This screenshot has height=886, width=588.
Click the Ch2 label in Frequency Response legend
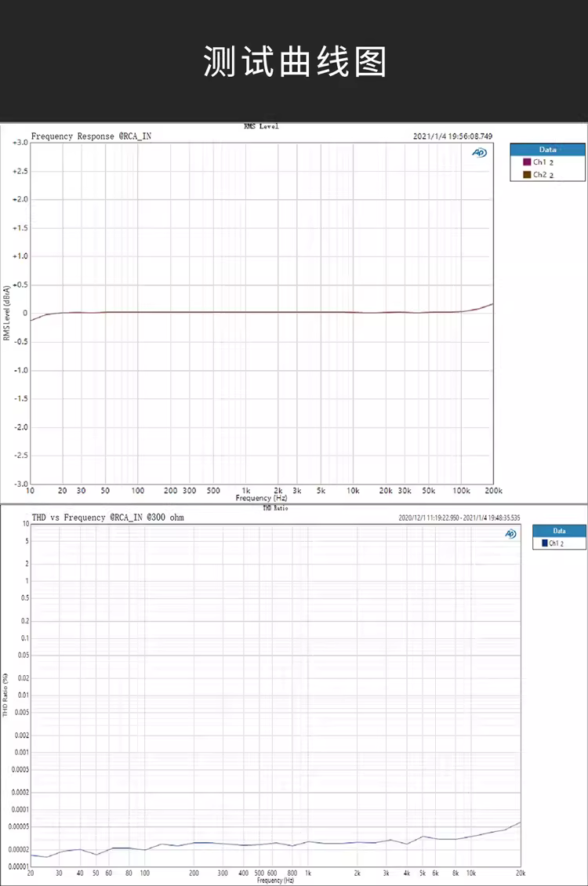click(540, 175)
